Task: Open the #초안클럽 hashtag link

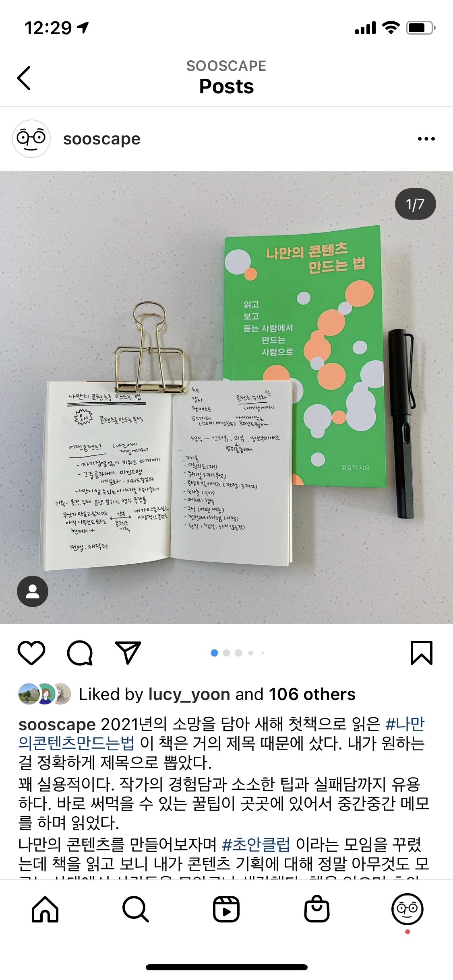Action: 256,844
